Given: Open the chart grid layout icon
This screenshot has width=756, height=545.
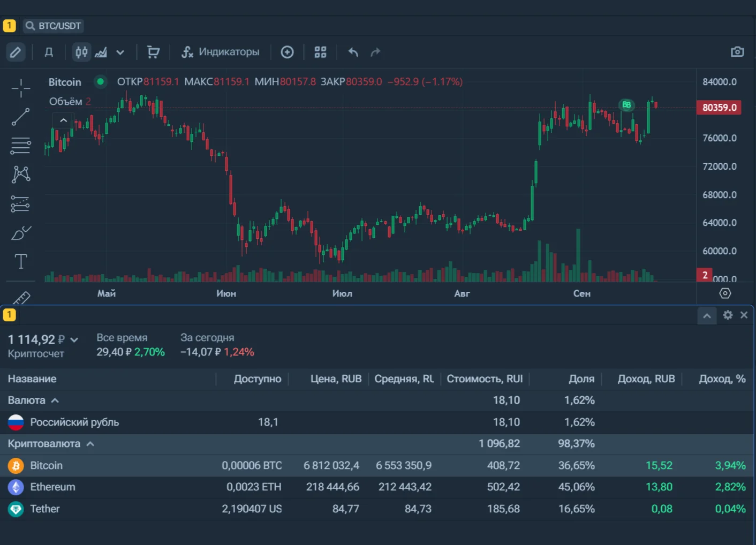Looking at the screenshot, I should coord(320,52).
